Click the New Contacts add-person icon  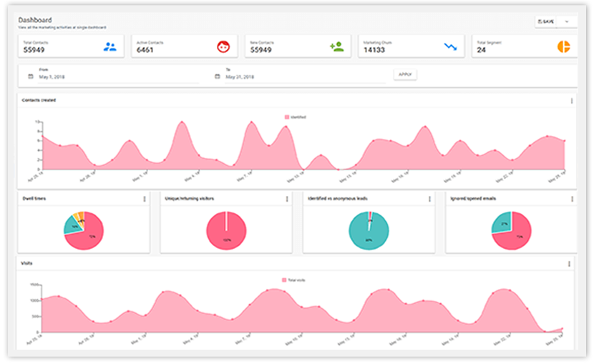click(337, 46)
